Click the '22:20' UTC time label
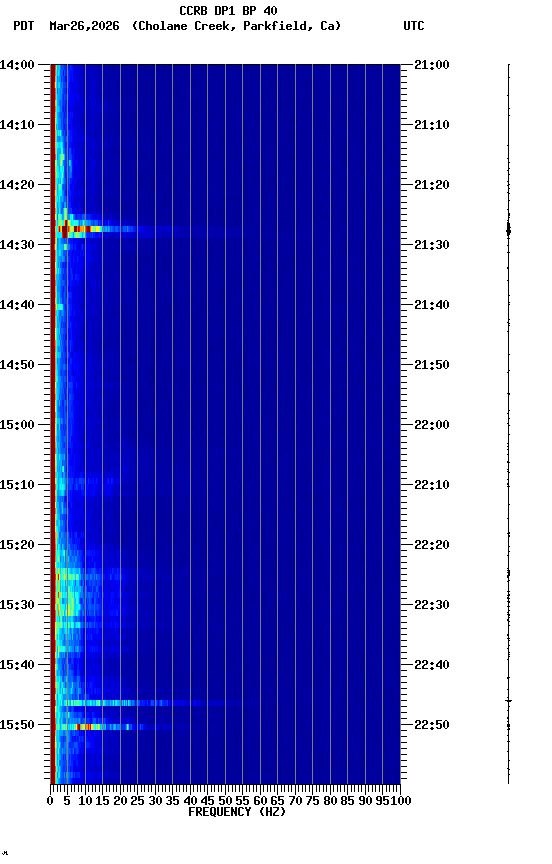This screenshot has height=864, width=552. coord(432,546)
